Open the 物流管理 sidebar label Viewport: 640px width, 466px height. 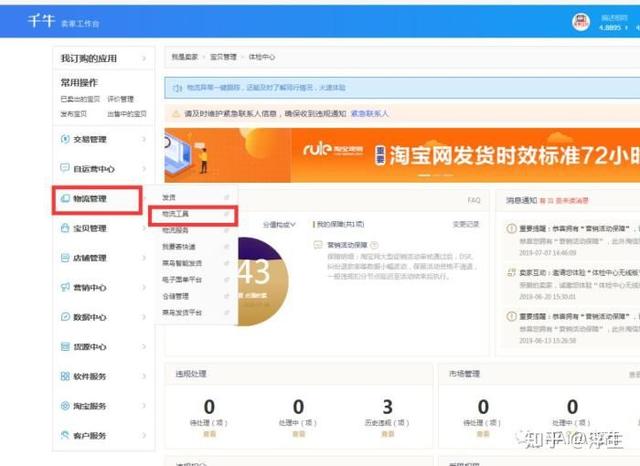click(x=90, y=199)
